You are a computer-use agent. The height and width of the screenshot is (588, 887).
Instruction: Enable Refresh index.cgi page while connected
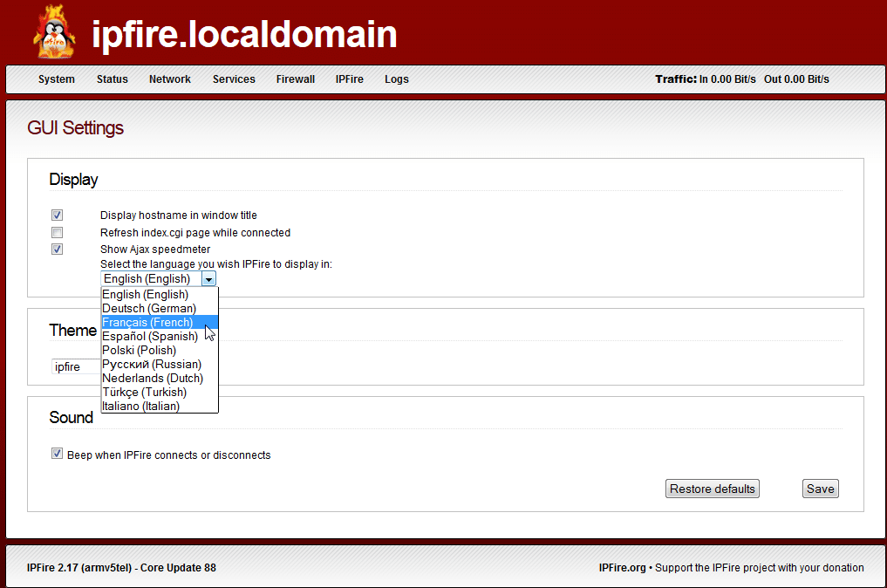tap(58, 233)
